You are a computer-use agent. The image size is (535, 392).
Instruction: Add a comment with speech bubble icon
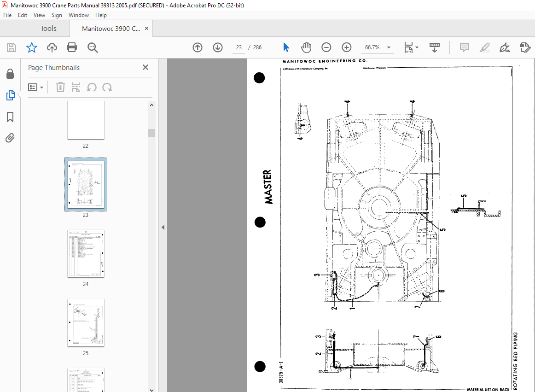tap(465, 47)
